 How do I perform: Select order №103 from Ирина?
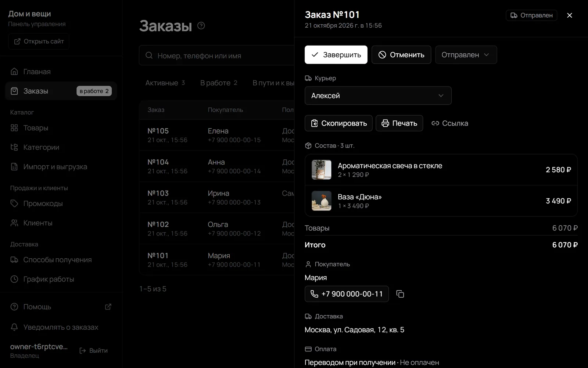(x=217, y=198)
